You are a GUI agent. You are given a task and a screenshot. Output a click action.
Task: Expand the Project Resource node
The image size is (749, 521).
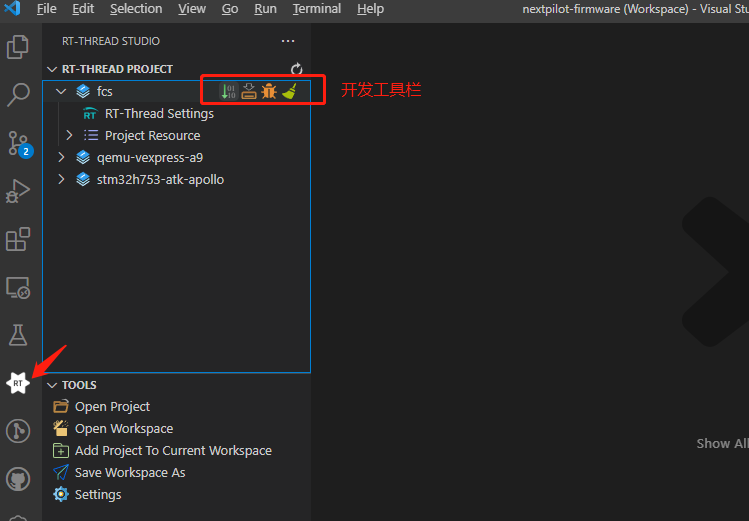(x=69, y=135)
